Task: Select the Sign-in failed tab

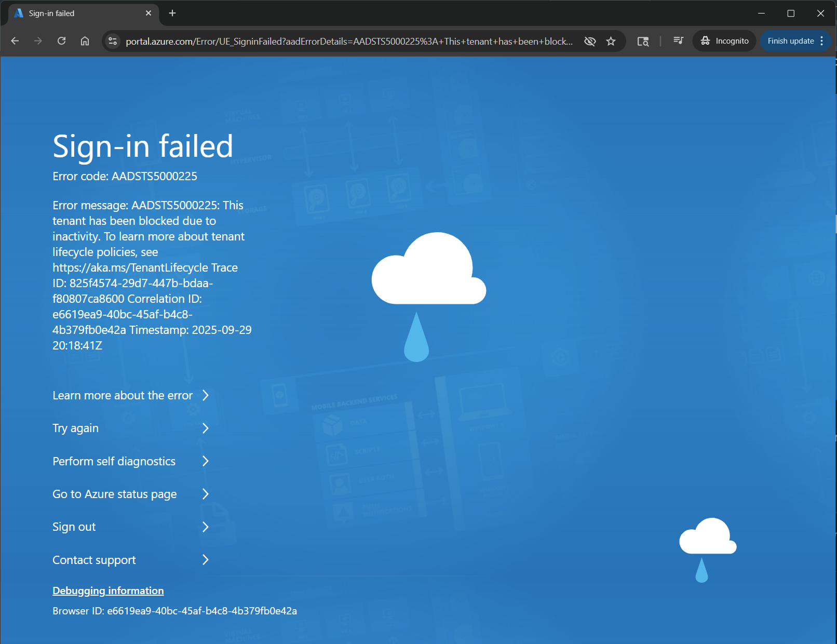Action: click(x=83, y=14)
